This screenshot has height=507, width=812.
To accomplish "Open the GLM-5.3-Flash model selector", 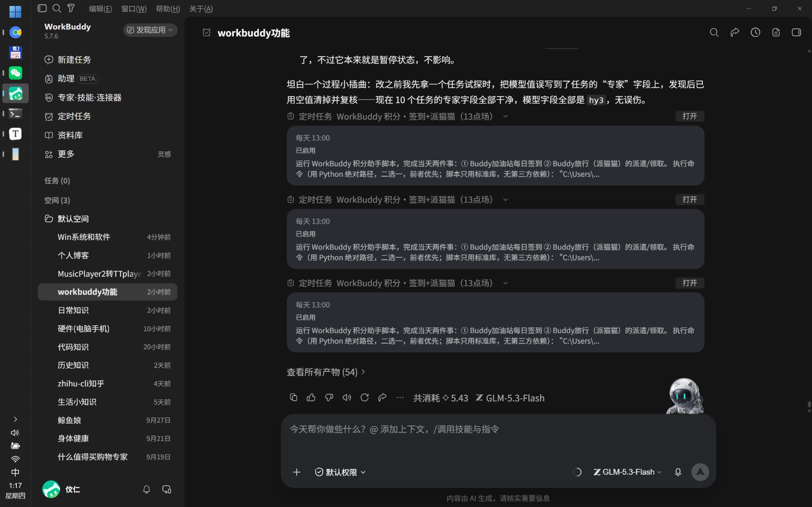I will pyautogui.click(x=627, y=472).
